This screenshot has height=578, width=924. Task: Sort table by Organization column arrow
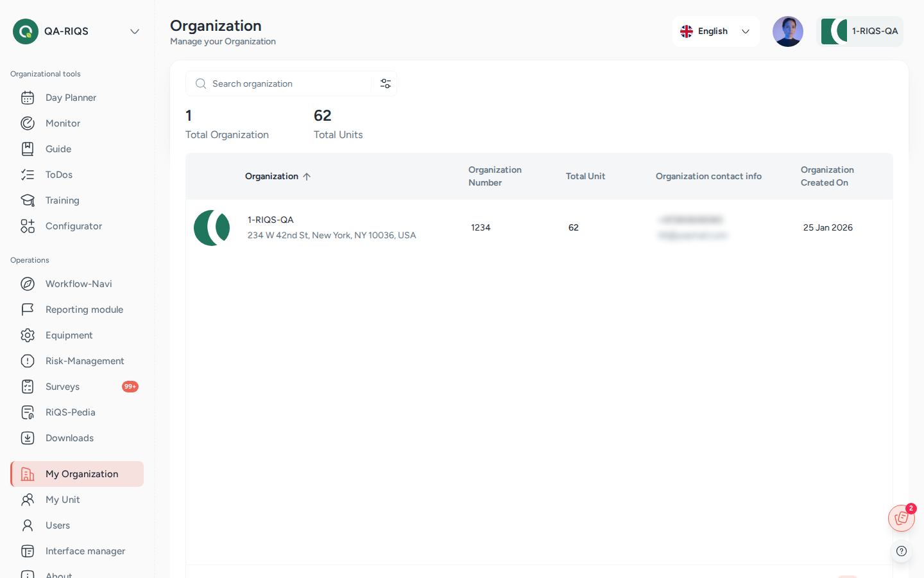[x=307, y=177]
